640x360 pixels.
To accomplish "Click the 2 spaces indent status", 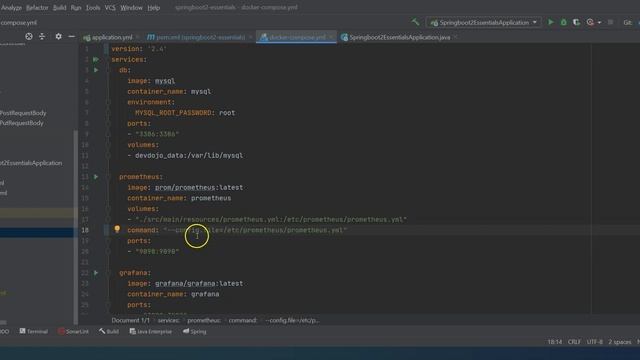I will (x=620, y=342).
